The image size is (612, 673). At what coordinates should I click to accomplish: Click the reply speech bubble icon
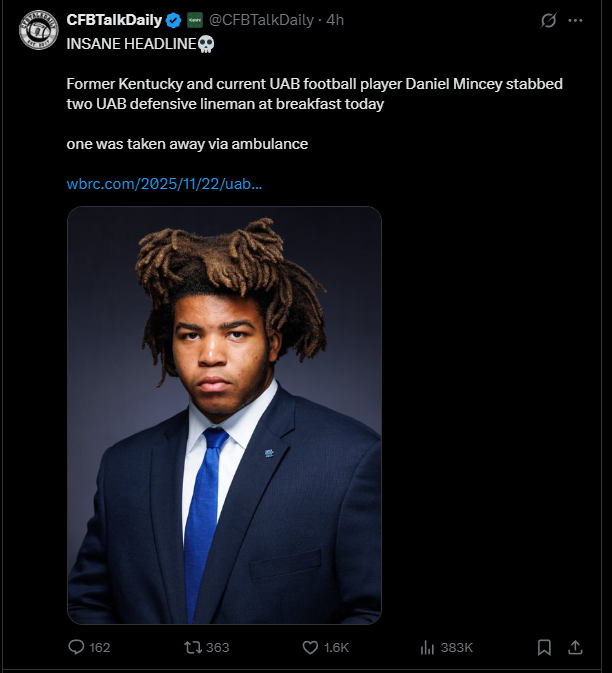[76, 647]
